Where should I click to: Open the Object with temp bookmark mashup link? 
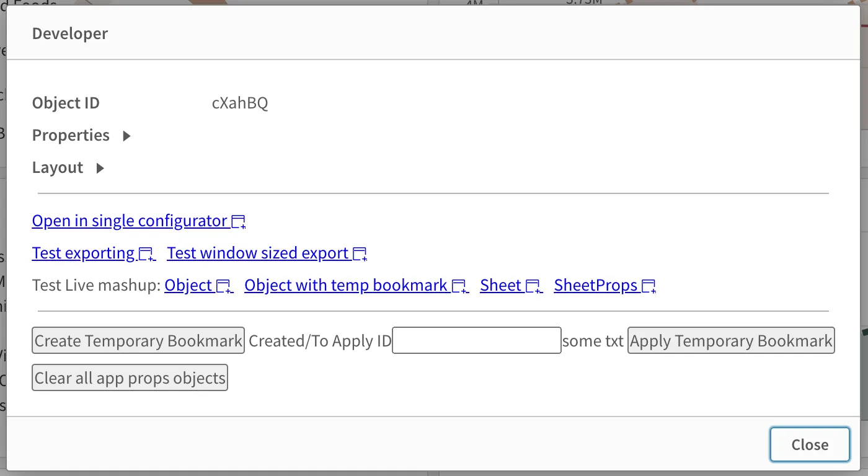[346, 286]
